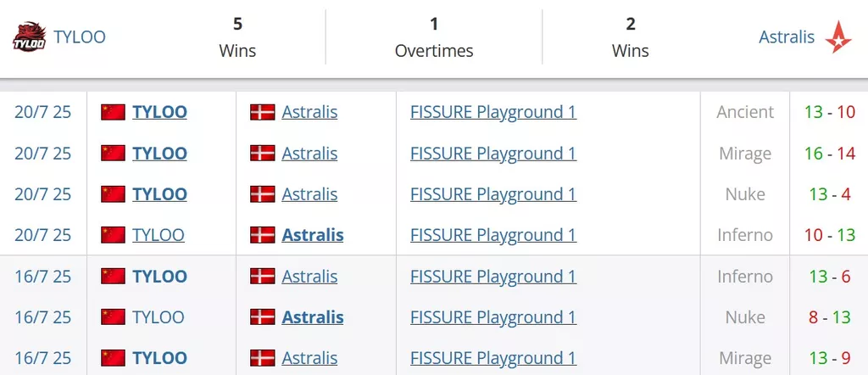The image size is (868, 375).
Task: Click Denmark flag in 10-13 Inferno row
Action: (263, 235)
